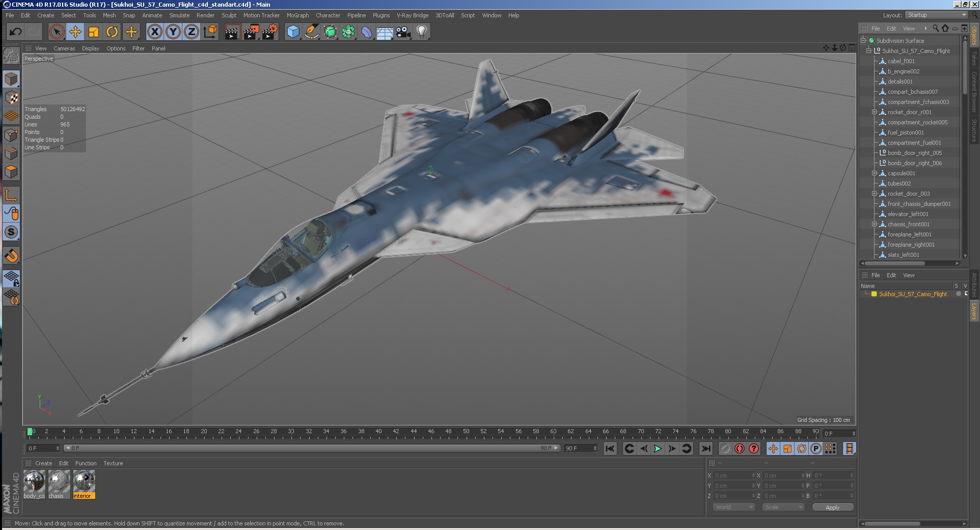
Task: Add a Floor environment object
Action: [385, 32]
